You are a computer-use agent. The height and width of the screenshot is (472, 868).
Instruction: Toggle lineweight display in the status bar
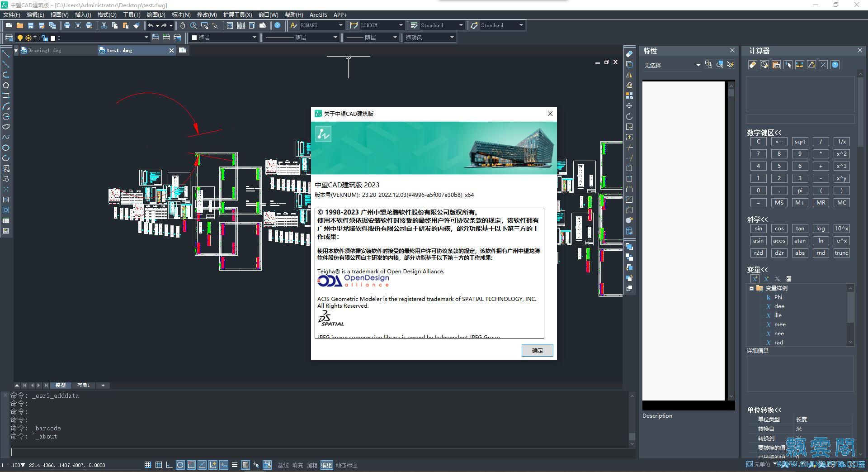(x=234, y=465)
